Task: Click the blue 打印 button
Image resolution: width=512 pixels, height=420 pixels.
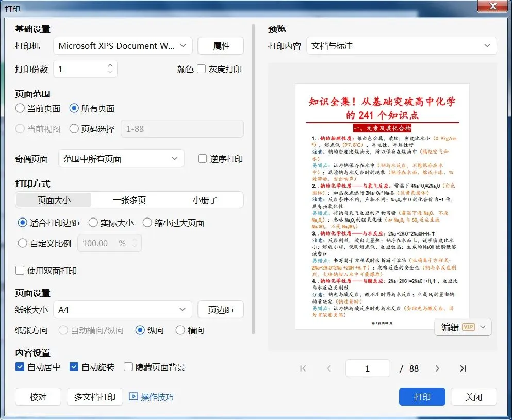Action: pyautogui.click(x=422, y=396)
